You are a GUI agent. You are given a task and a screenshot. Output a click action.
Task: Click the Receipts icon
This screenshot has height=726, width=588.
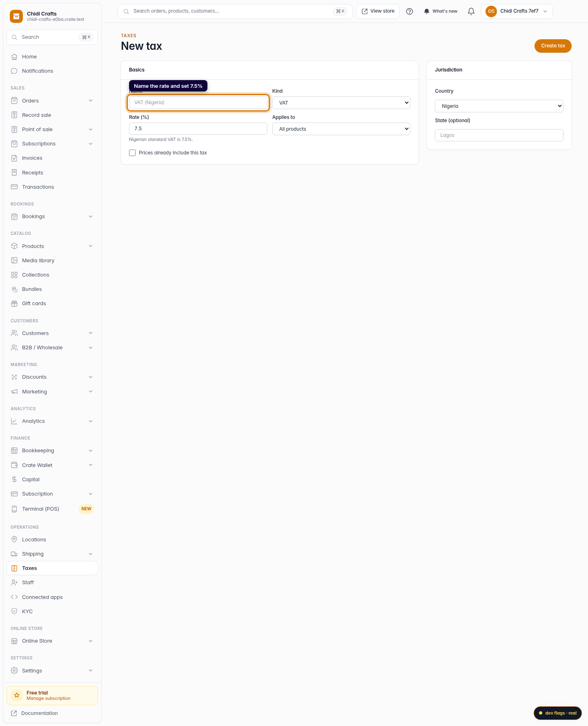point(14,172)
